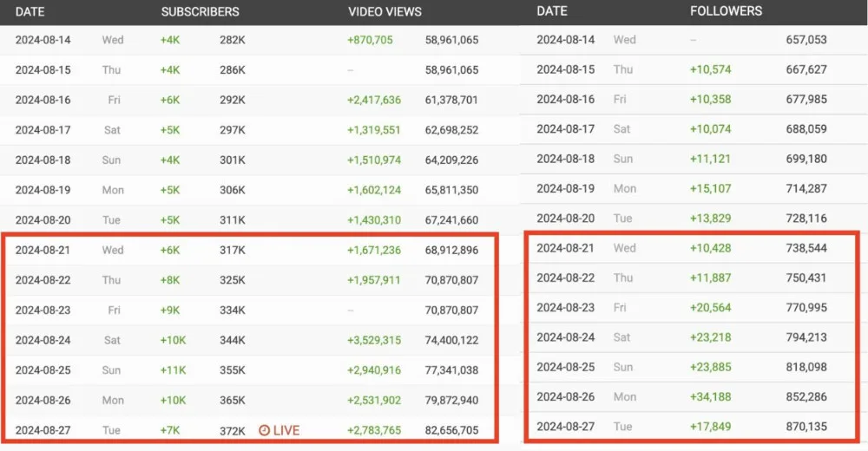The width and height of the screenshot is (868, 451).
Task: Click the 74,400,122 total views value
Action: point(451,340)
